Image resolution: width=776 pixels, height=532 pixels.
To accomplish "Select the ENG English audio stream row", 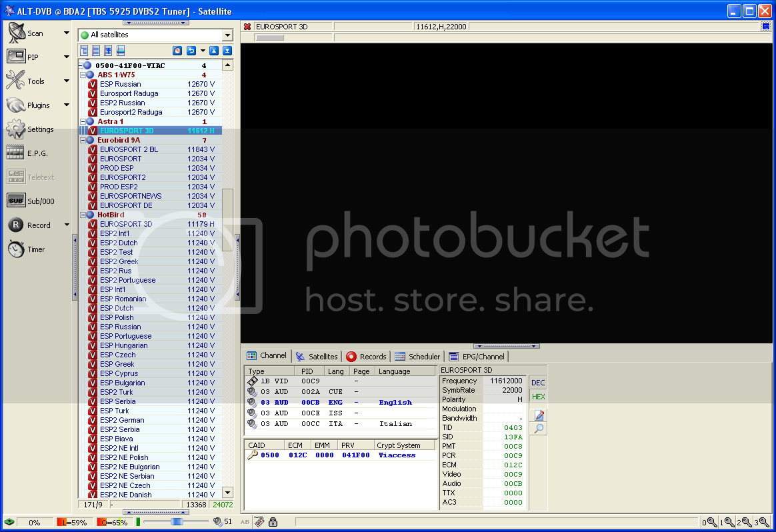I will (x=341, y=403).
